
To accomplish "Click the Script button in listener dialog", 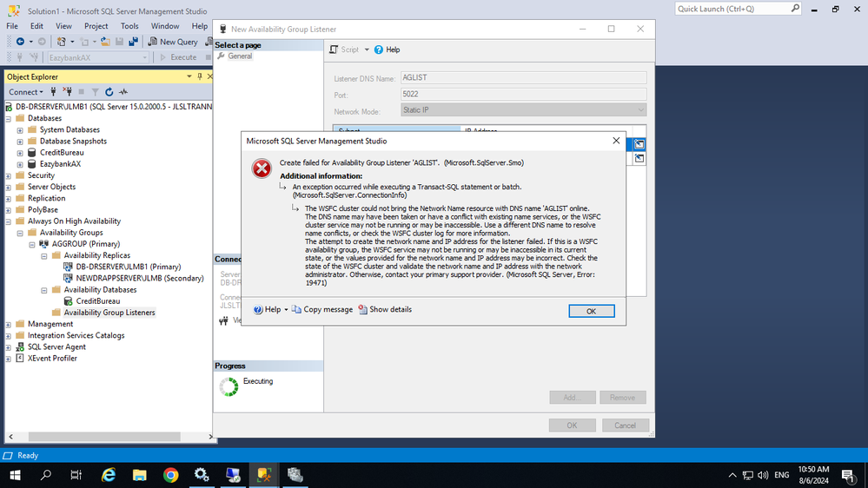I will (344, 49).
